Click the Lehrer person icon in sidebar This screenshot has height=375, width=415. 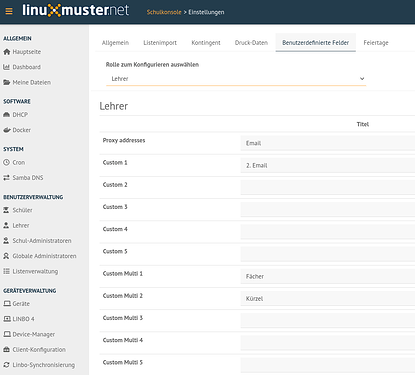pos(6,225)
